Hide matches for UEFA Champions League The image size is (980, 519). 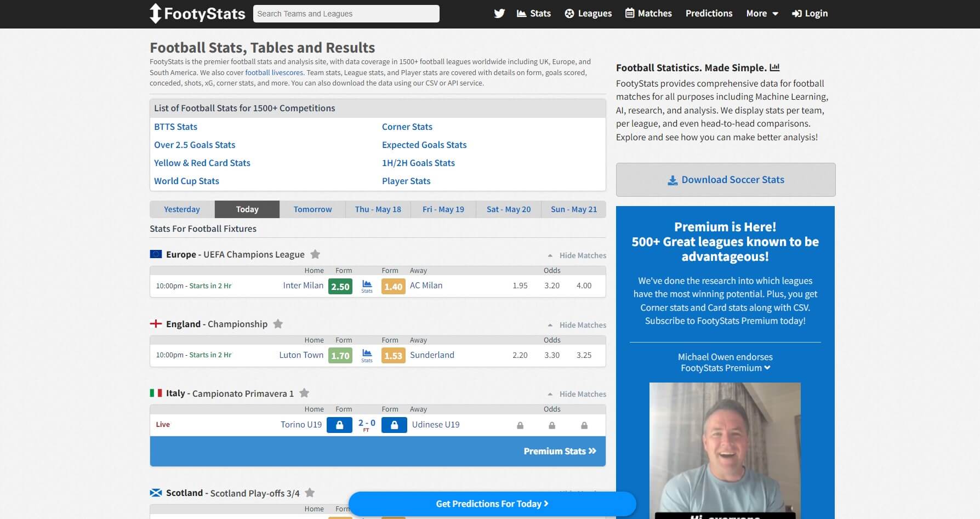point(582,255)
